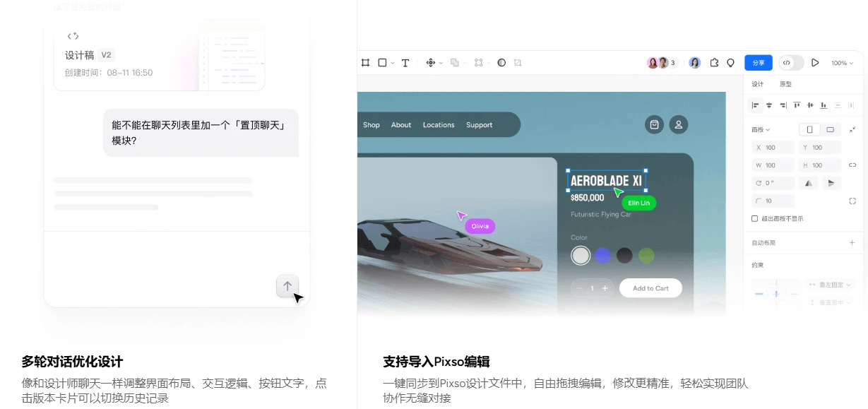The image size is (868, 409).
Task: Toggle the code mode switch
Action: tap(792, 63)
